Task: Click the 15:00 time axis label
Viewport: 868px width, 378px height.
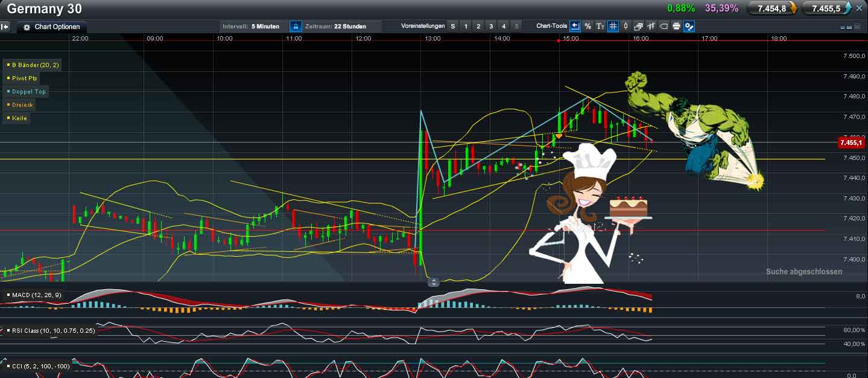Action: 571,39
